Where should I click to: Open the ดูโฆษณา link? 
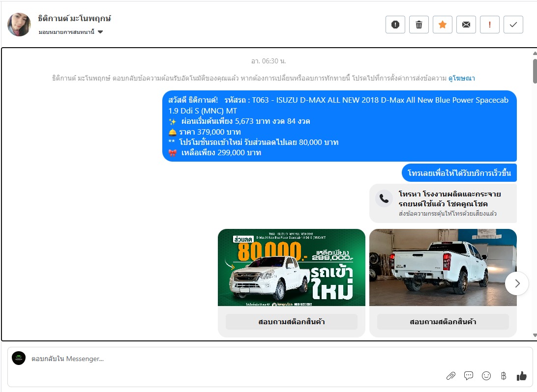coord(462,78)
